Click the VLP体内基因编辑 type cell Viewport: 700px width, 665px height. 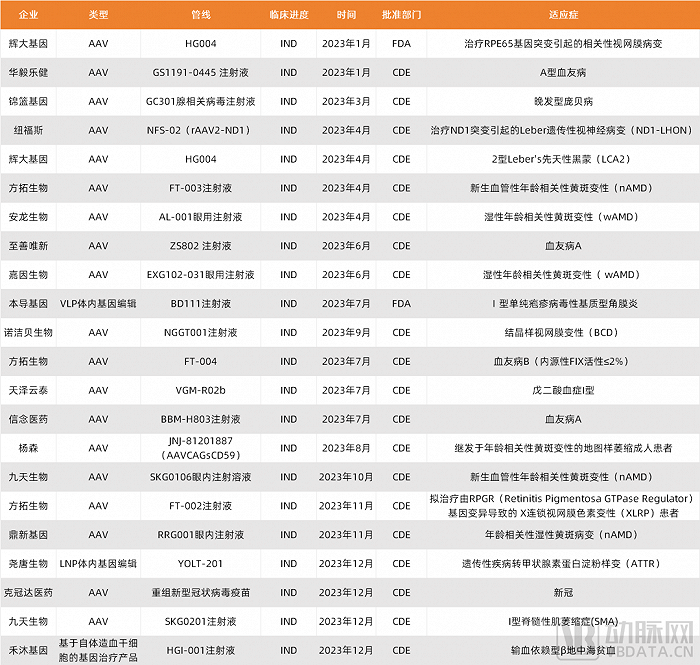click(x=98, y=303)
